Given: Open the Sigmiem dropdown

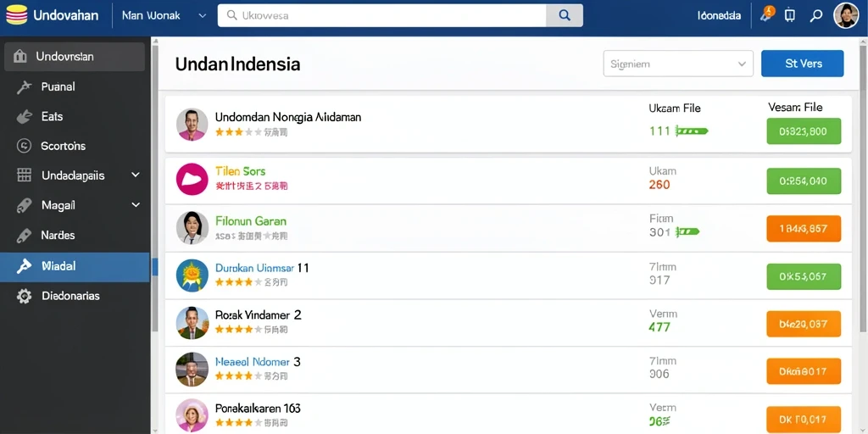Looking at the screenshot, I should click(678, 64).
